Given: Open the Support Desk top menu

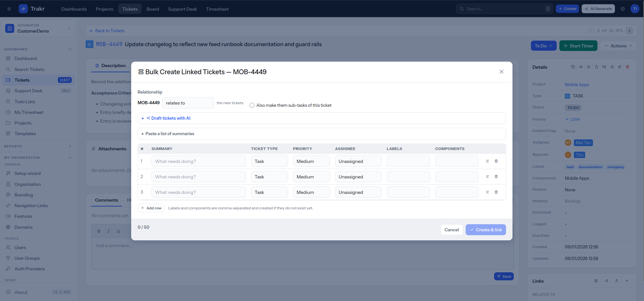Looking at the screenshot, I should coord(182,9).
